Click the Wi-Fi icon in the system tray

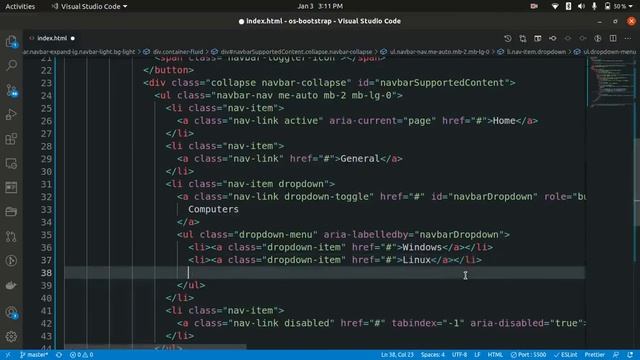(555, 6)
